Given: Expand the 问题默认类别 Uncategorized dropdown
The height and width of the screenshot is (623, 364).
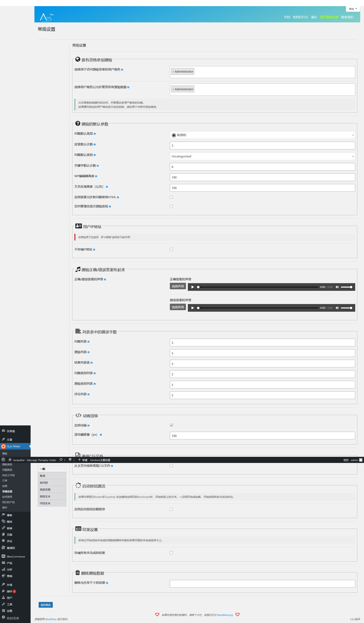Looking at the screenshot, I should (x=262, y=156).
